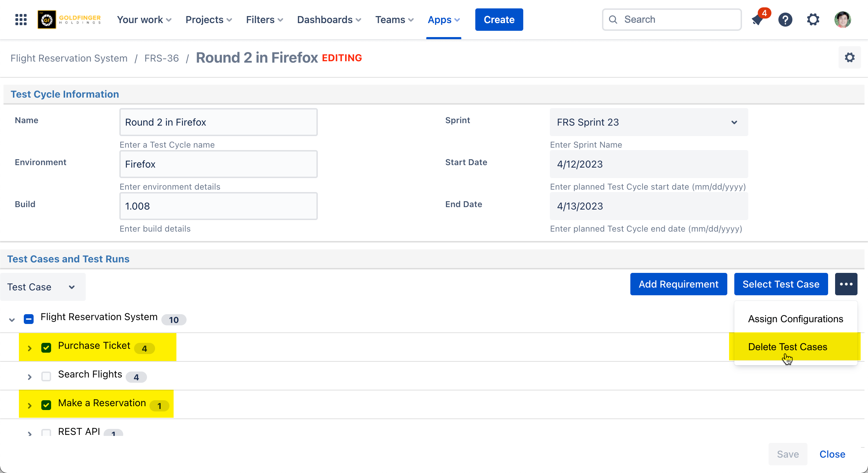Expand the Search Flights folder
Image resolution: width=868 pixels, height=473 pixels.
click(x=30, y=377)
